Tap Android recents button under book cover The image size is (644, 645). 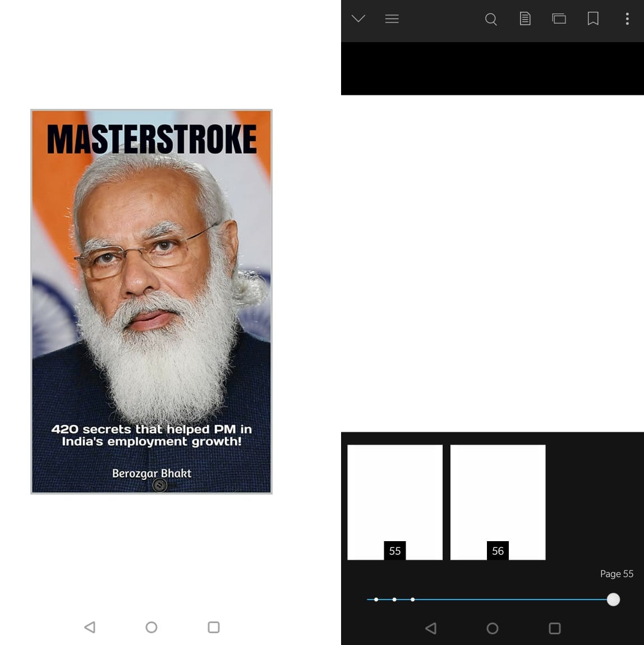[214, 627]
